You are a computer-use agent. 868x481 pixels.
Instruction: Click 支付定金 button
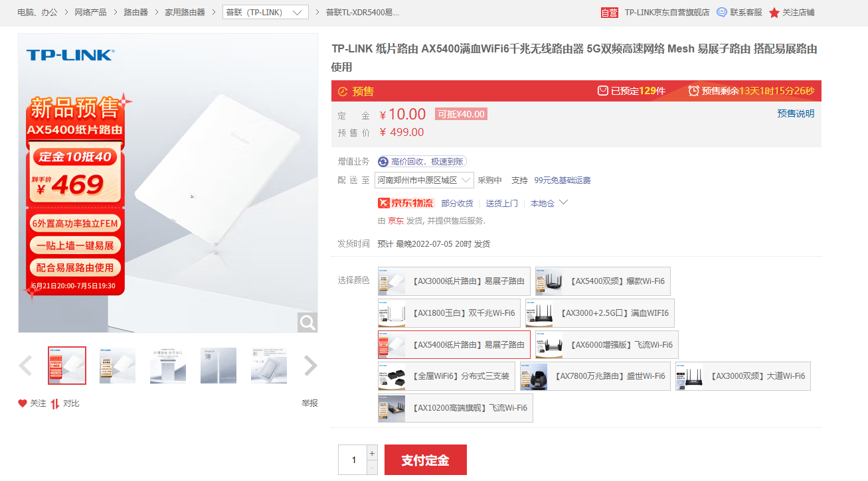click(426, 460)
